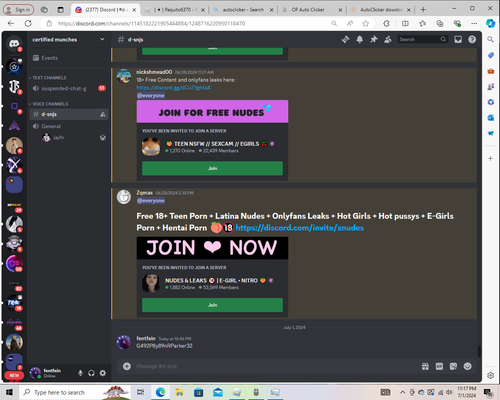Click nickshmead00's avatar
500x400 pixels.
pos(124,76)
